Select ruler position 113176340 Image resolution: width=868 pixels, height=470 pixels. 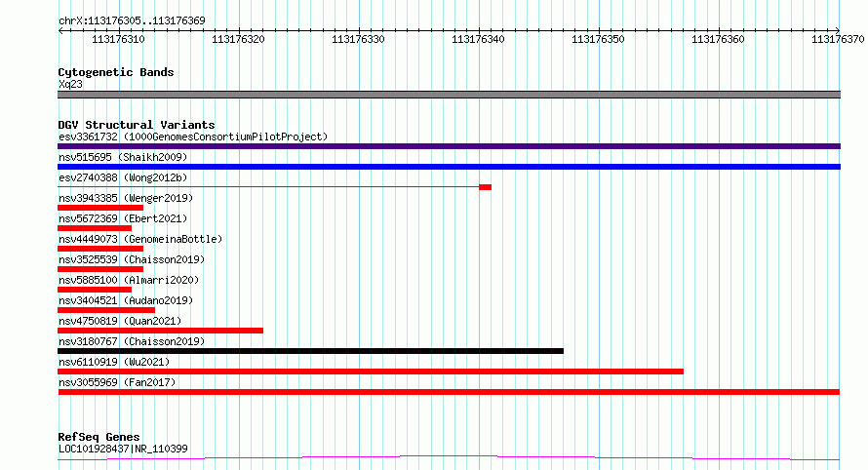tap(478, 39)
